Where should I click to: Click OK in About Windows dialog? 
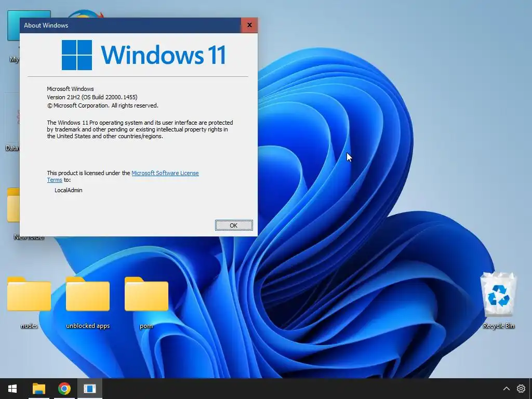[x=234, y=225]
